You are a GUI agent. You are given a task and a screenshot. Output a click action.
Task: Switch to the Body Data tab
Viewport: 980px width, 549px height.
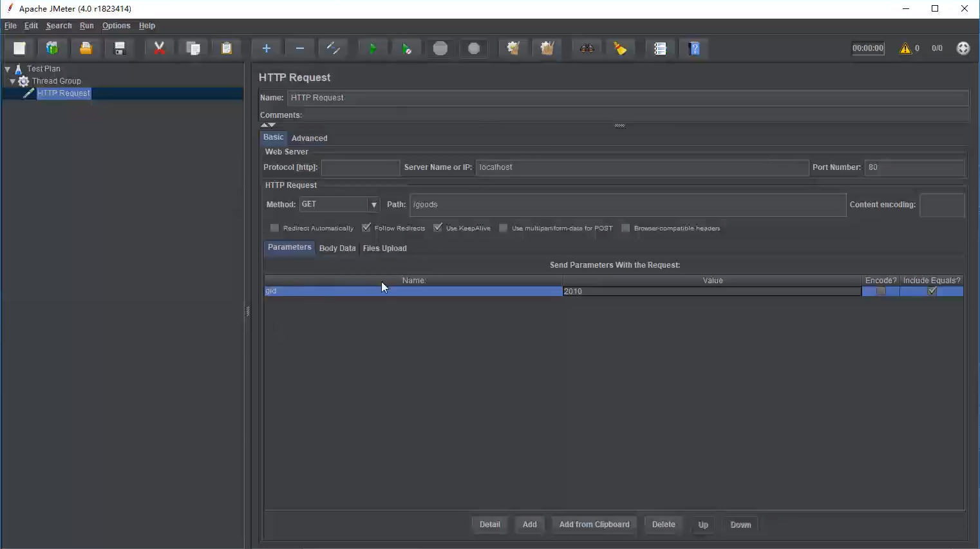(x=337, y=248)
